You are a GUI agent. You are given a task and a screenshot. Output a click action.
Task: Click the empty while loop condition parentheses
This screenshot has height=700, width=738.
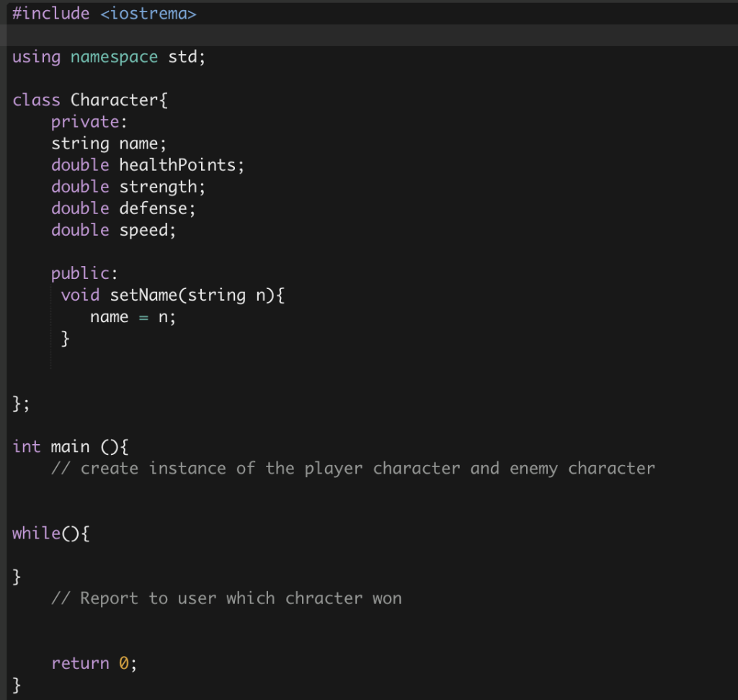click(69, 533)
